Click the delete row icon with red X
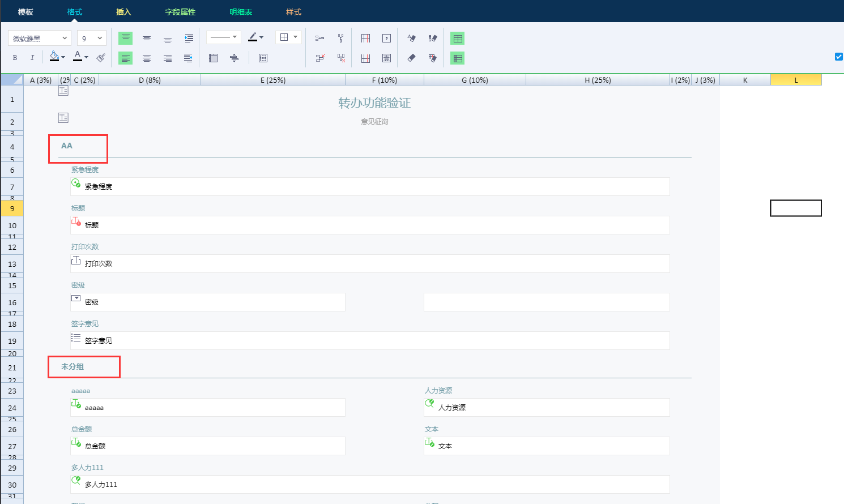 point(320,58)
